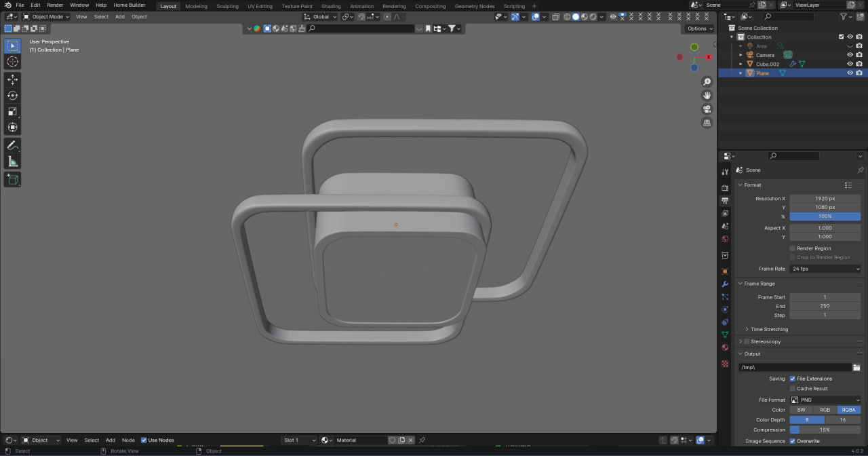Select the Cursor tool in the toolbar
The image size is (868, 456).
[12, 62]
